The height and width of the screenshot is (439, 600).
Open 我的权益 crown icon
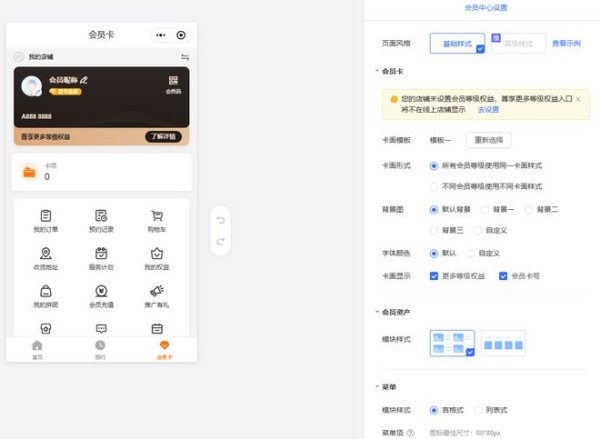pos(157,253)
